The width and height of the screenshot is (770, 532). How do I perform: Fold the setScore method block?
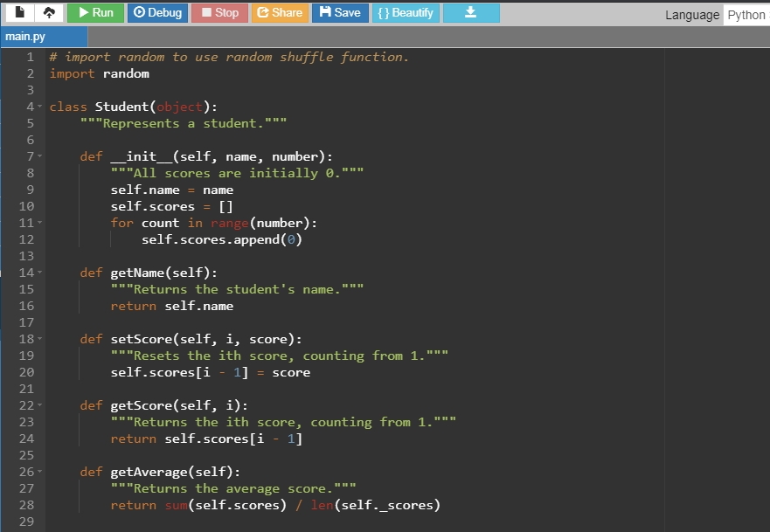coord(41,340)
